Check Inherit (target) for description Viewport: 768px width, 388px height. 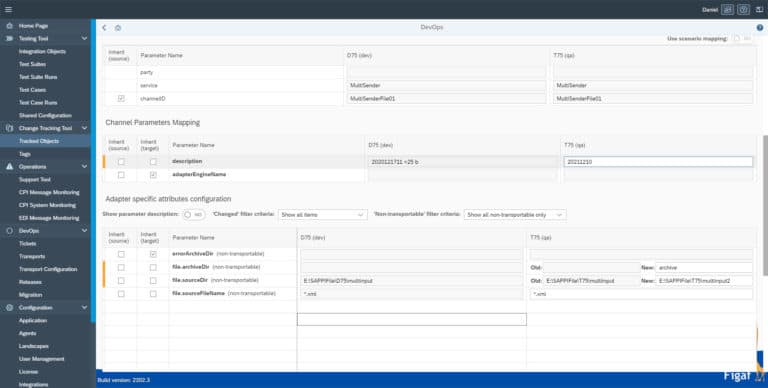(153, 161)
